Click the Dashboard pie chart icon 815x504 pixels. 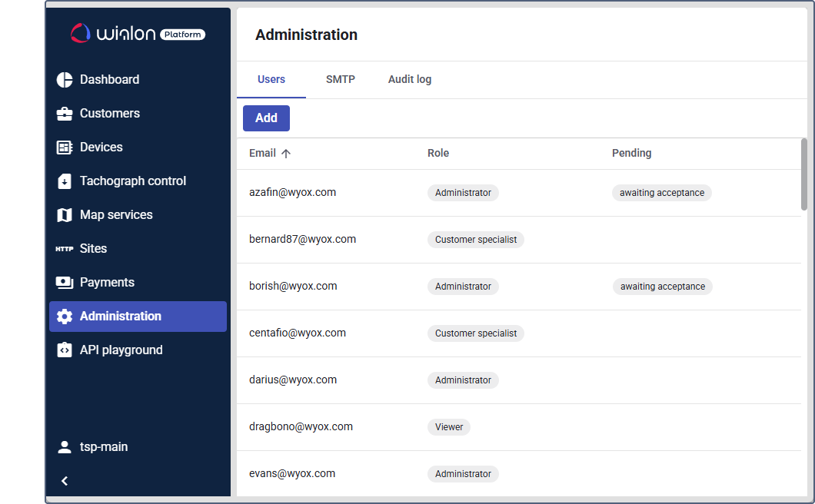[65, 80]
